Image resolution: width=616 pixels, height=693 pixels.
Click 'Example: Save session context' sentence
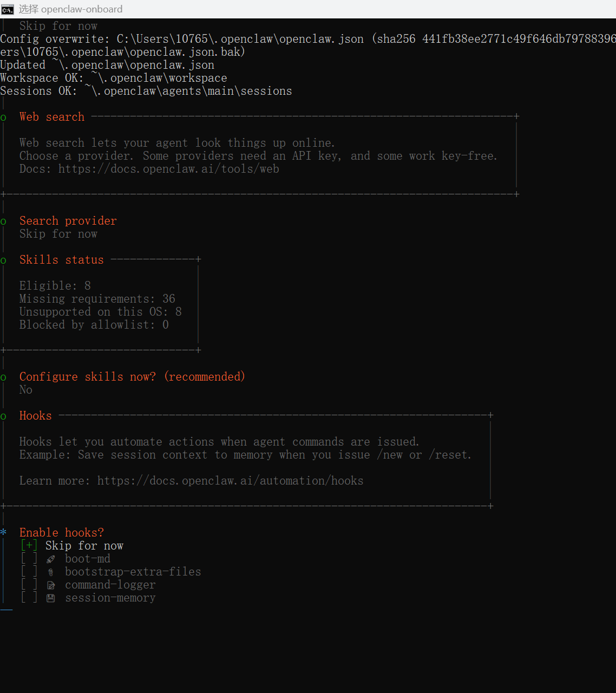point(246,455)
